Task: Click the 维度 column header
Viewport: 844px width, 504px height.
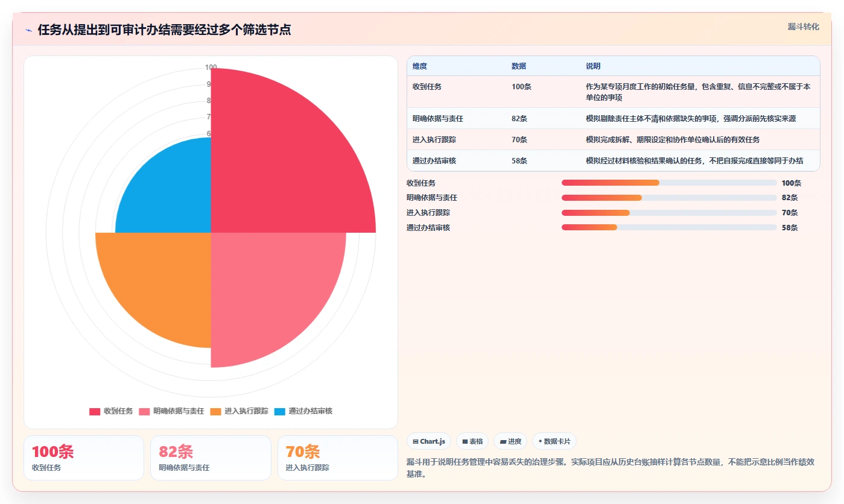Action: [457, 66]
